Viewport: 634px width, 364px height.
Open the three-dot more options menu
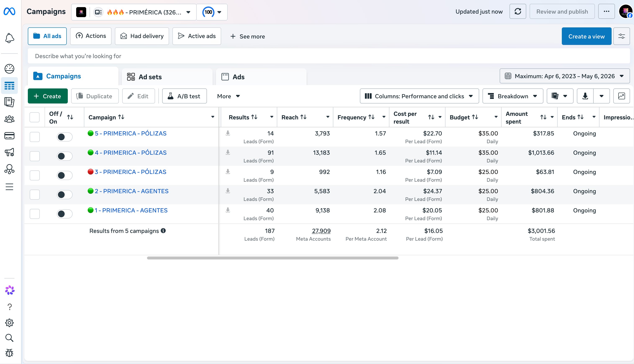coord(606,11)
